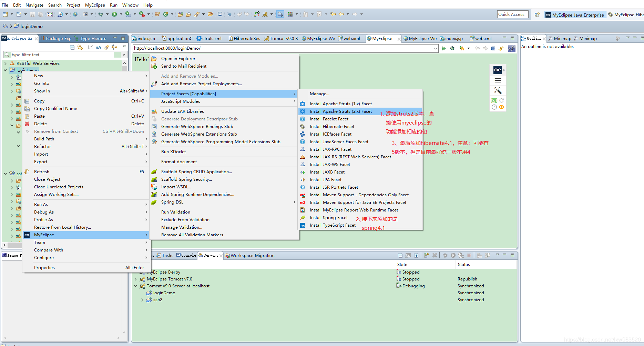
Task: Switch to the struts.xml editor tab
Action: click(209, 38)
